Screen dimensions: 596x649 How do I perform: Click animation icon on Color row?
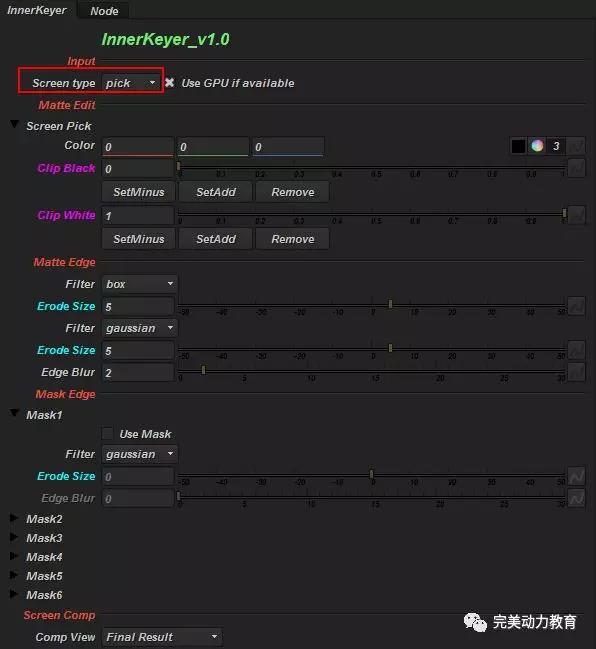pos(576,146)
